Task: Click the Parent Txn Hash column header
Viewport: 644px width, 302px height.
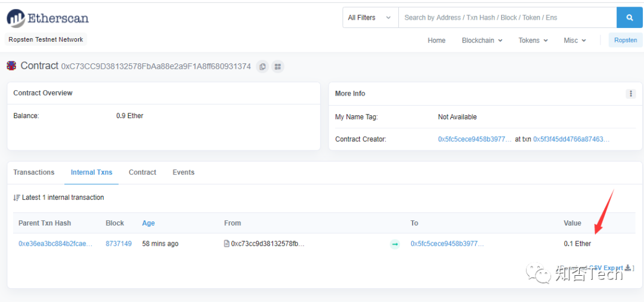Action: point(44,223)
